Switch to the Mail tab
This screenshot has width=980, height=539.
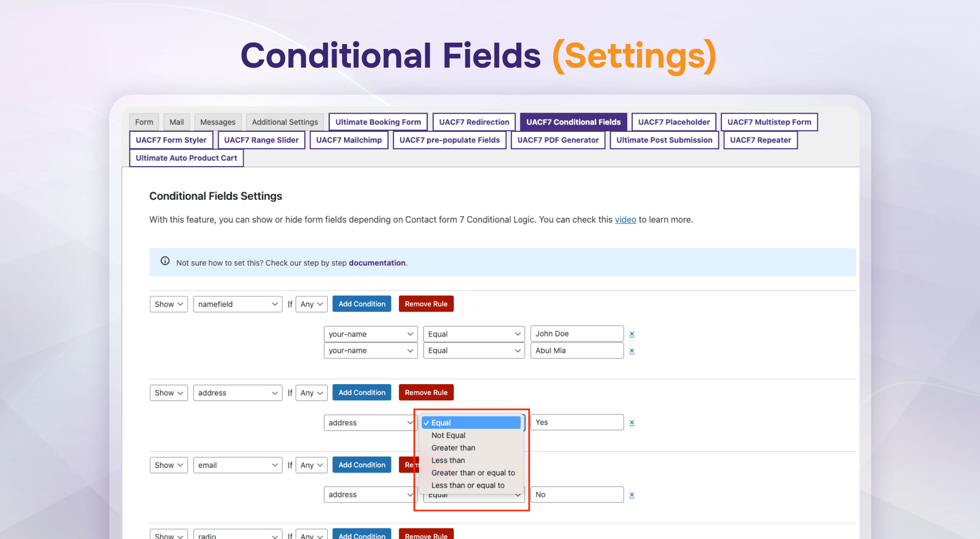pyautogui.click(x=176, y=122)
